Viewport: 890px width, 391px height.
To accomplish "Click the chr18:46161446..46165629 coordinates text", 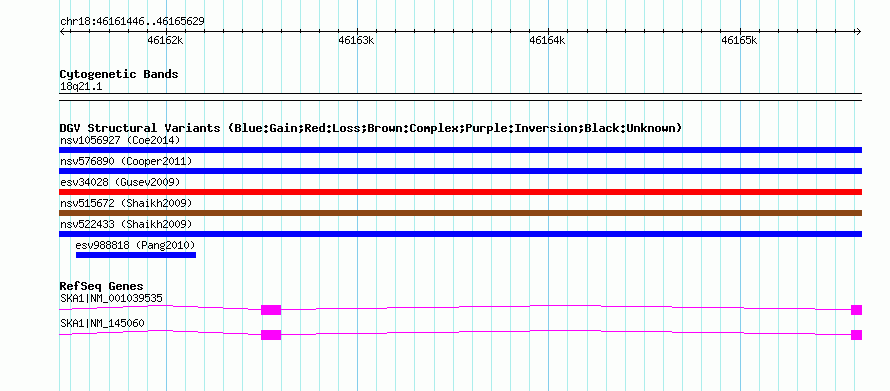I will click(x=132, y=22).
